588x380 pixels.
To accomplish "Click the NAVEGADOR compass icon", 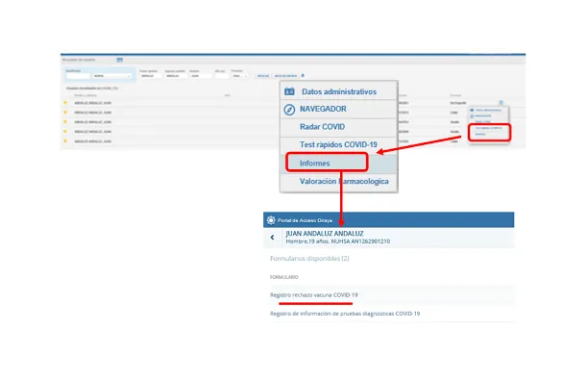I will pos(289,110).
